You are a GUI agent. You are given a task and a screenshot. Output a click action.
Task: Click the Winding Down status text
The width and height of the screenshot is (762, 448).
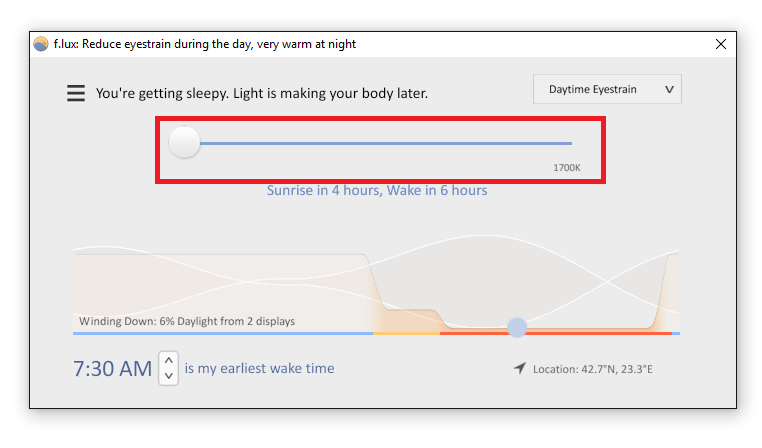click(x=187, y=321)
